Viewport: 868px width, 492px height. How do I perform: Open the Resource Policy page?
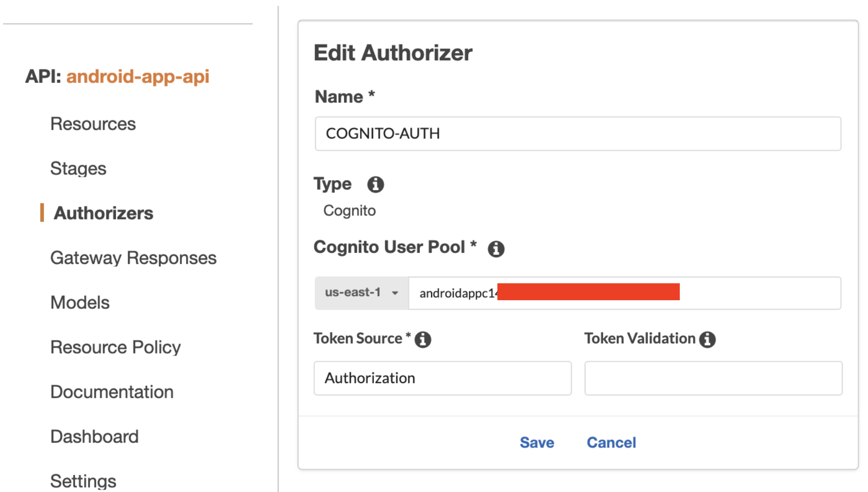116,347
